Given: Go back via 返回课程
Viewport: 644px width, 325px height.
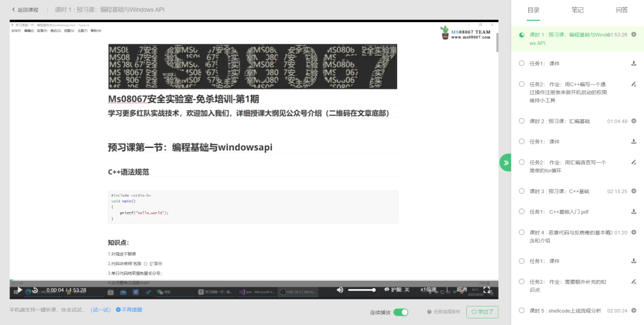Looking at the screenshot, I should tap(25, 10).
